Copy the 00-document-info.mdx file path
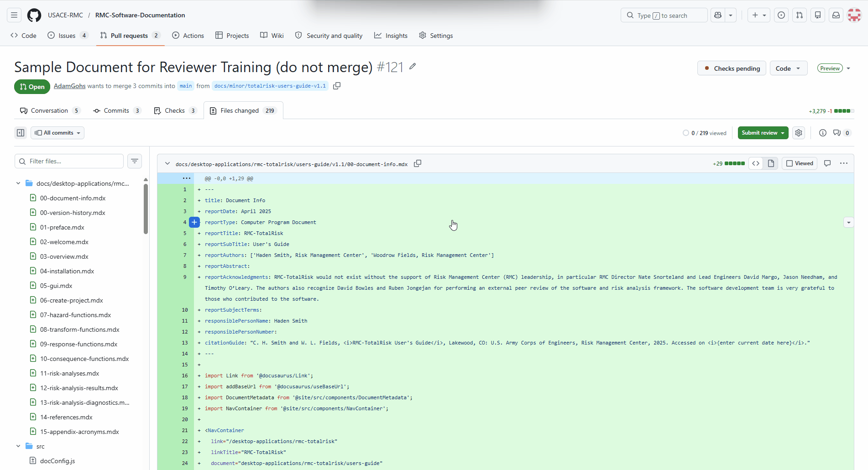The image size is (868, 470). coord(418,163)
